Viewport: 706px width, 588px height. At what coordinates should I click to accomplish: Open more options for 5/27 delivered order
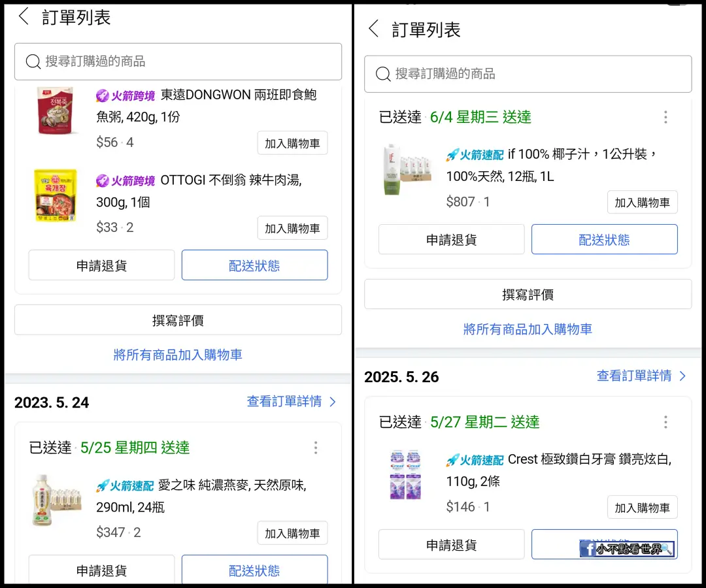tap(665, 422)
